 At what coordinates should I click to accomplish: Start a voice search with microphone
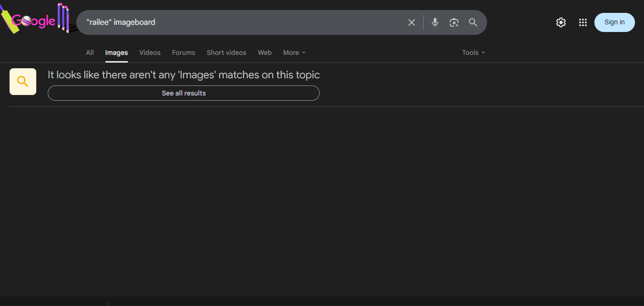click(435, 22)
